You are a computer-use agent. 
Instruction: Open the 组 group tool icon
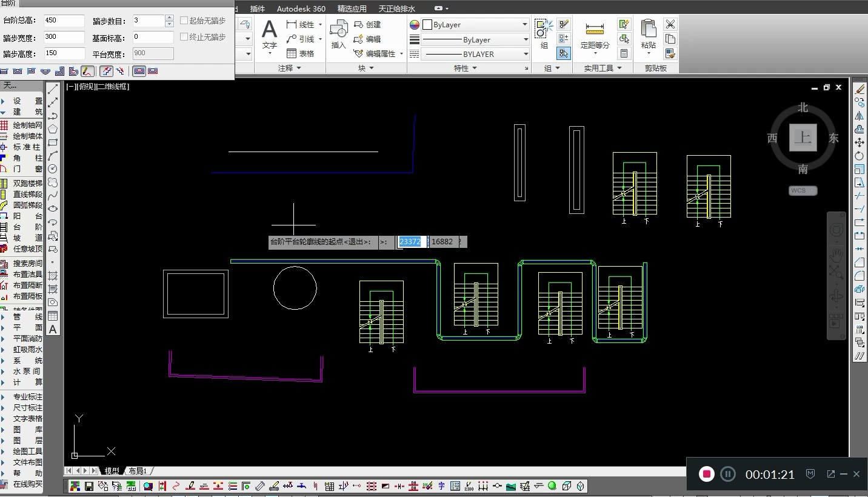tap(544, 35)
